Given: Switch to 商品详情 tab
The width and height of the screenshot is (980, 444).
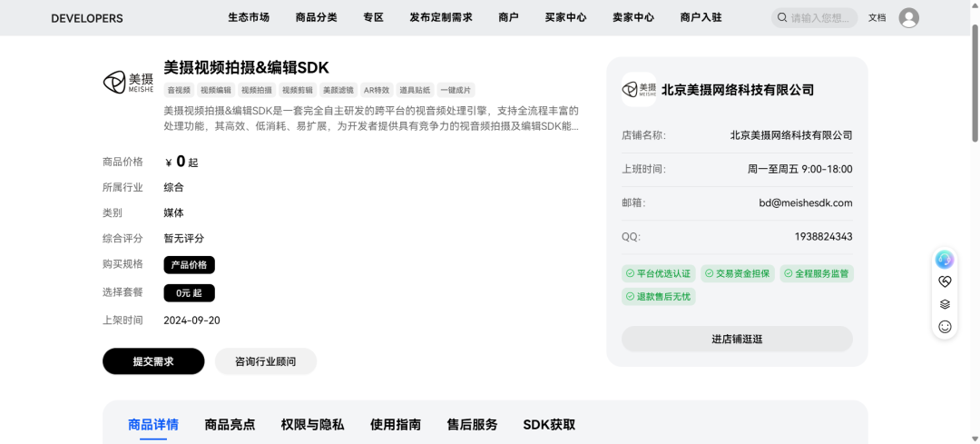Looking at the screenshot, I should [153, 425].
